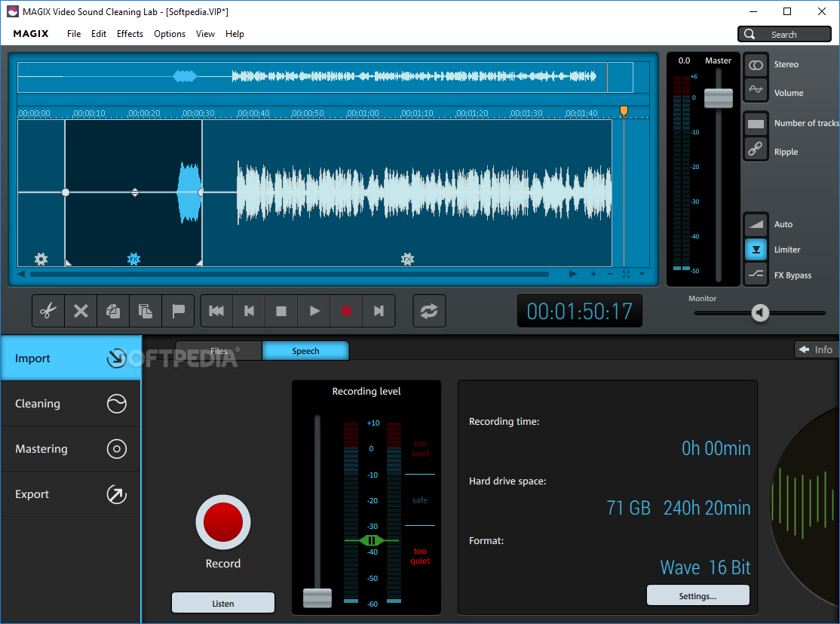840x624 pixels.
Task: Switch to the Speech tab
Action: tap(305, 351)
